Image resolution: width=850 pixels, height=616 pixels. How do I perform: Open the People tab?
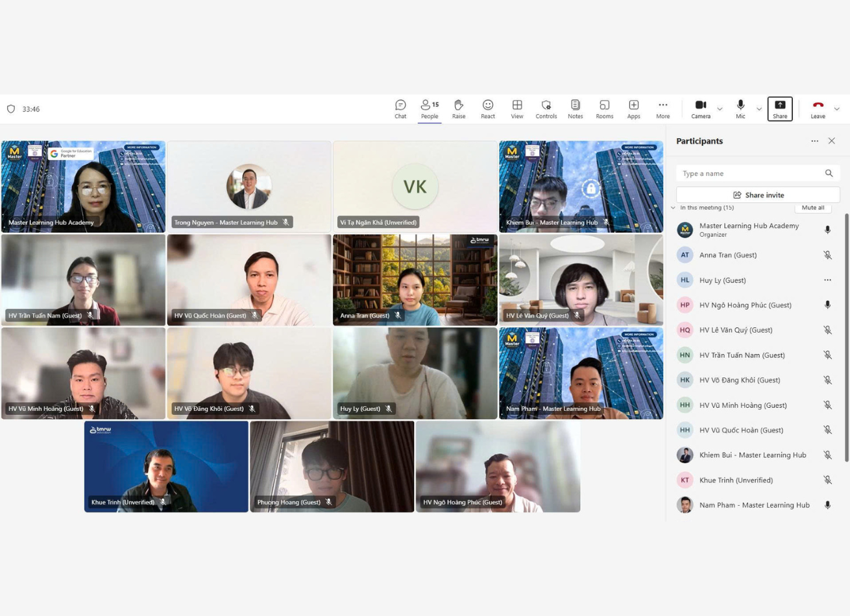429,109
